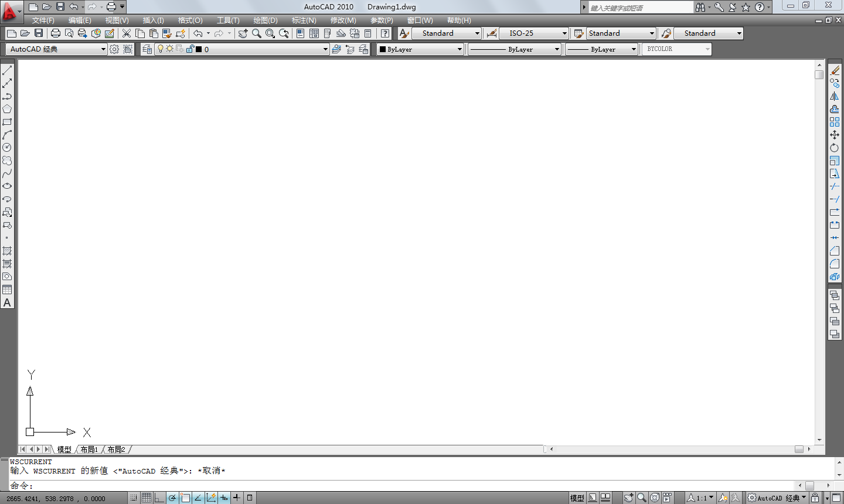Start the Hatch tool
The image size is (844, 504).
[x=7, y=251]
